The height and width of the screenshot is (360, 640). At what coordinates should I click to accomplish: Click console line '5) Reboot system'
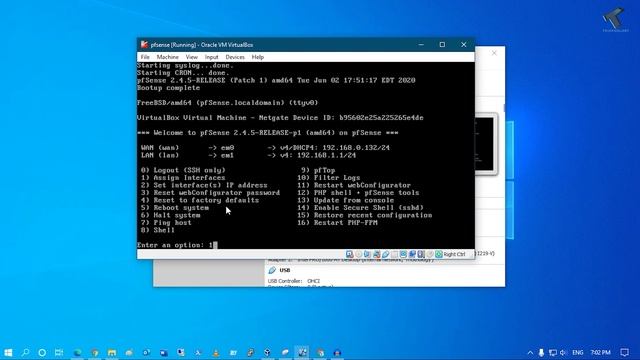(175, 208)
